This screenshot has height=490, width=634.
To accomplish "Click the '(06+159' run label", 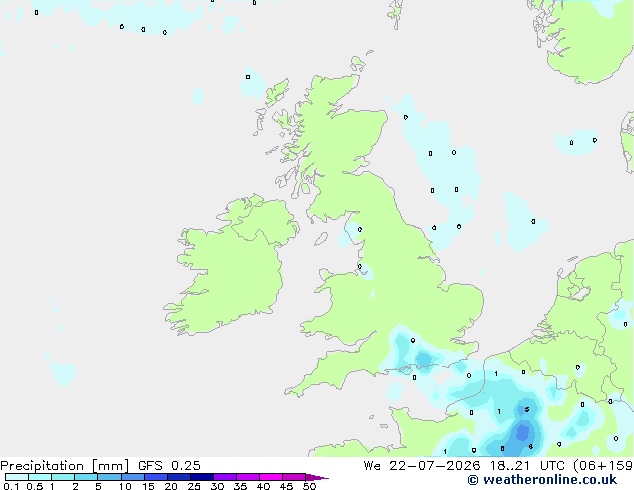I will point(603,466).
